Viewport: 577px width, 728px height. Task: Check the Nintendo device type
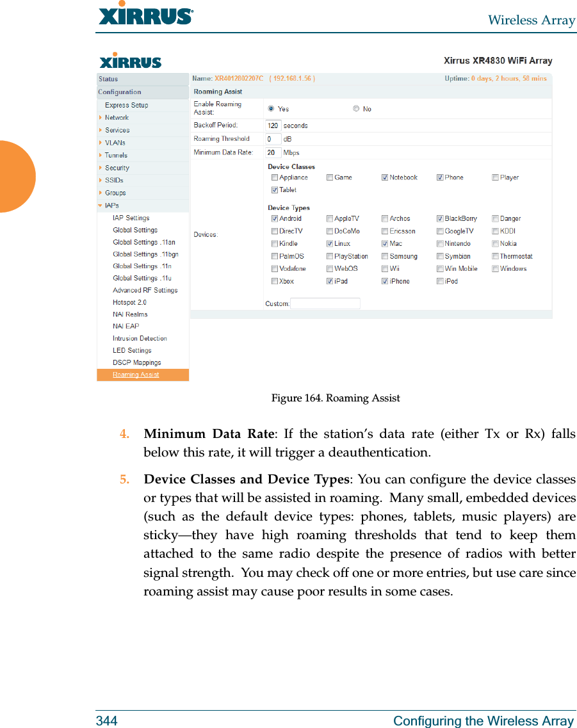(440, 244)
